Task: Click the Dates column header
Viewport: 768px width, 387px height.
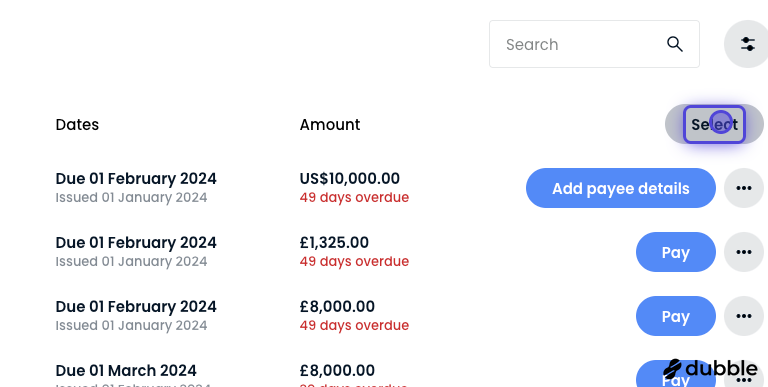Action: [77, 124]
